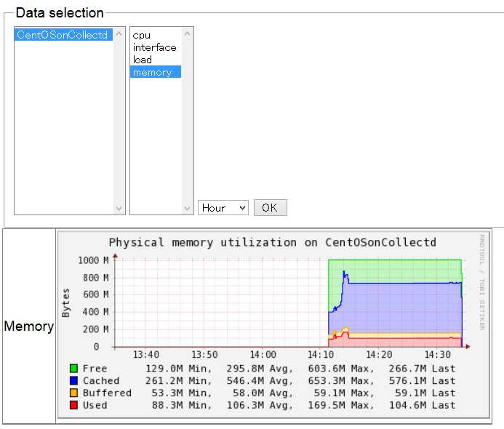Image resolution: width=504 pixels, height=429 pixels.
Task: Click the Buffered 58.0M Avg value
Action: 263,393
